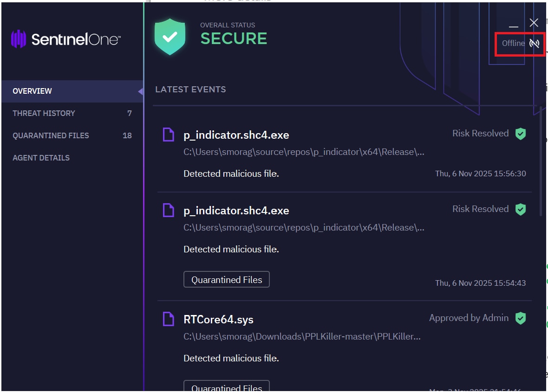Image resolution: width=548 pixels, height=392 pixels.
Task: Click the PPLKiller-master file path
Action: coord(302,336)
